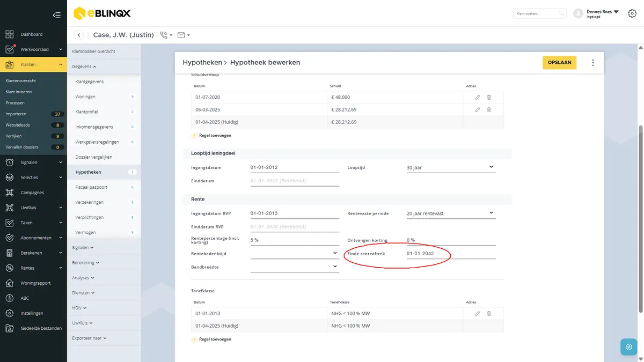Open the settings gear in the header
This screenshot has width=644, height=362.
(632, 13)
